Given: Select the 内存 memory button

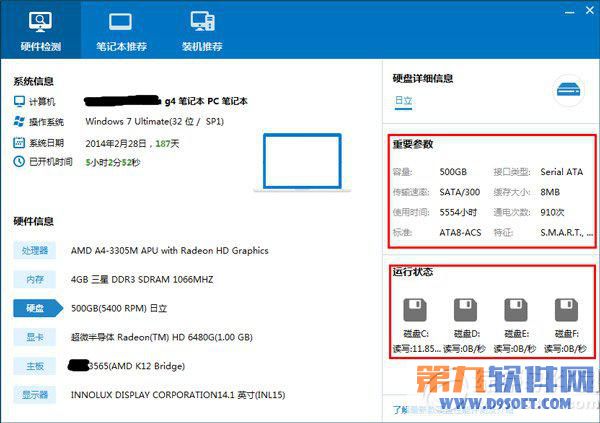Looking at the screenshot, I should (x=34, y=279).
